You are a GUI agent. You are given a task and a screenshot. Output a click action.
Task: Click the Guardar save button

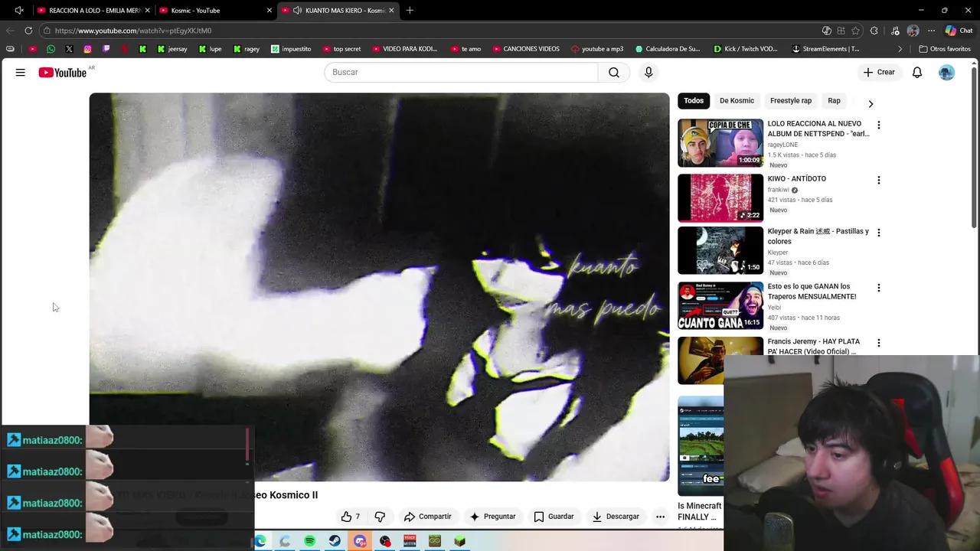[x=554, y=517]
